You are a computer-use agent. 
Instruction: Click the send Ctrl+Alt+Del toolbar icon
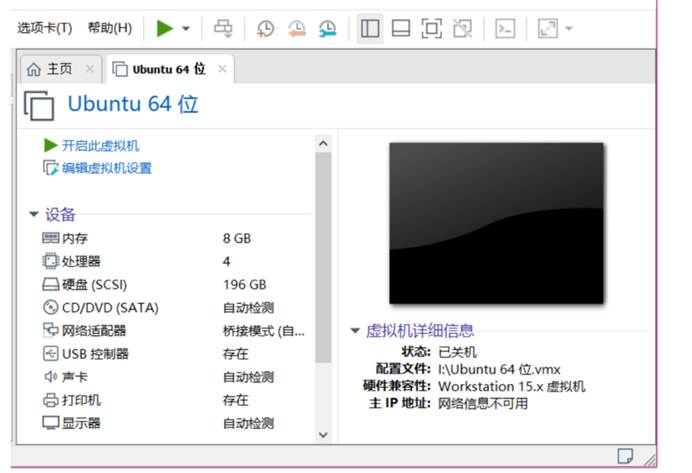(x=223, y=29)
